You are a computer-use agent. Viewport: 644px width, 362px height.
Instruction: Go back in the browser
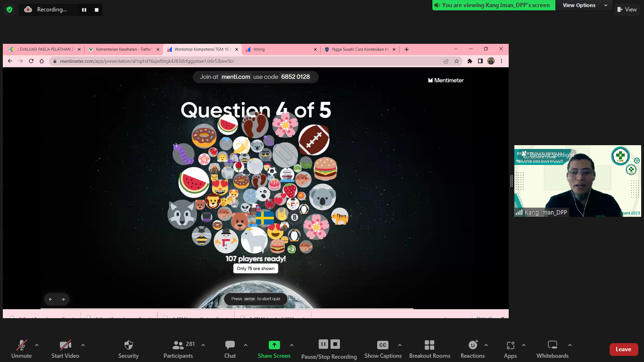tap(10, 61)
